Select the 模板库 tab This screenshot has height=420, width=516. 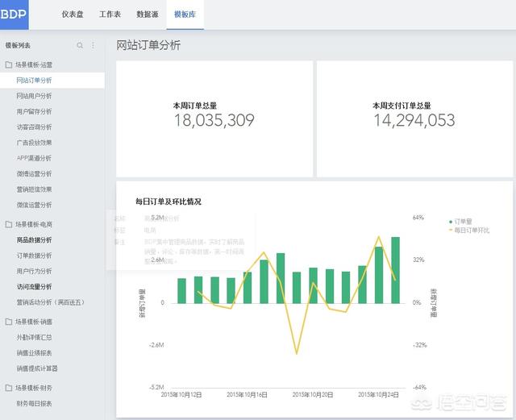pyautogui.click(x=185, y=15)
